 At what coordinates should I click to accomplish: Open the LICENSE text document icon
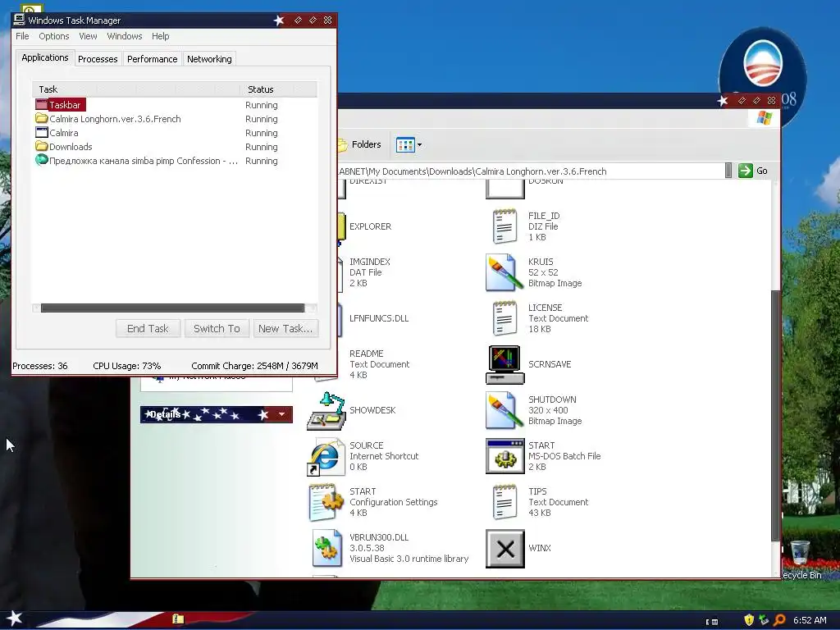pos(504,319)
